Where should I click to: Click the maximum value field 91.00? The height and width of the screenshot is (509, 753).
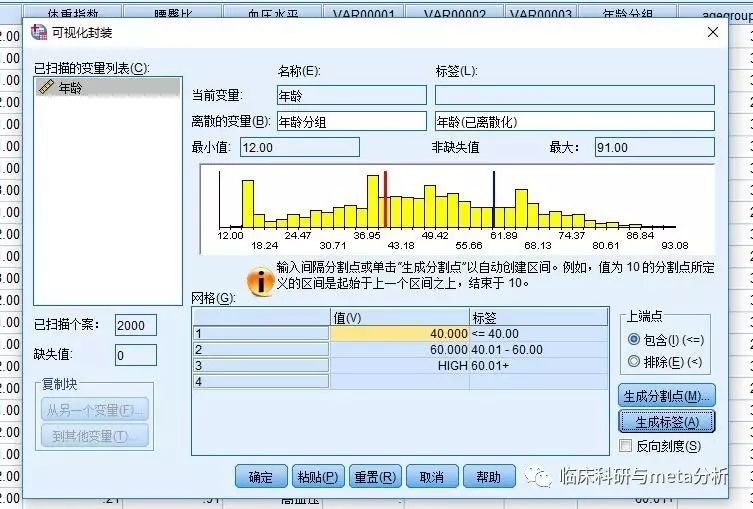click(x=655, y=147)
